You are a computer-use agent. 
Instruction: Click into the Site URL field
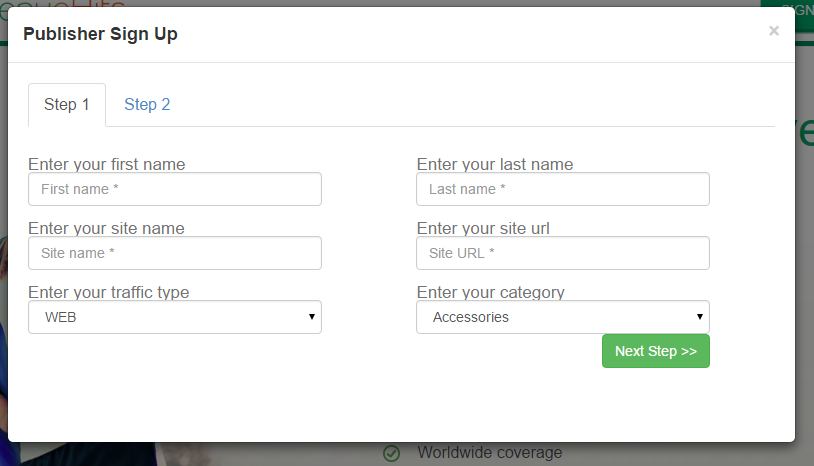click(x=563, y=253)
